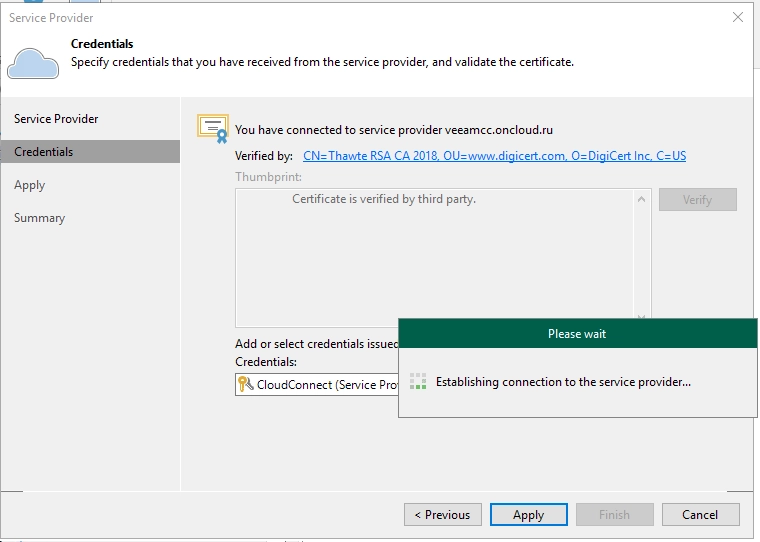Open the Thawte RSA CA 2018 certificate link
This screenshot has height=542, width=760.
click(494, 156)
